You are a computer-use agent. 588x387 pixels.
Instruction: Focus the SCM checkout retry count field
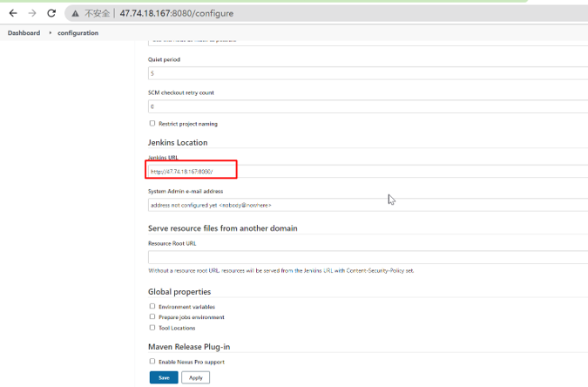pos(366,106)
